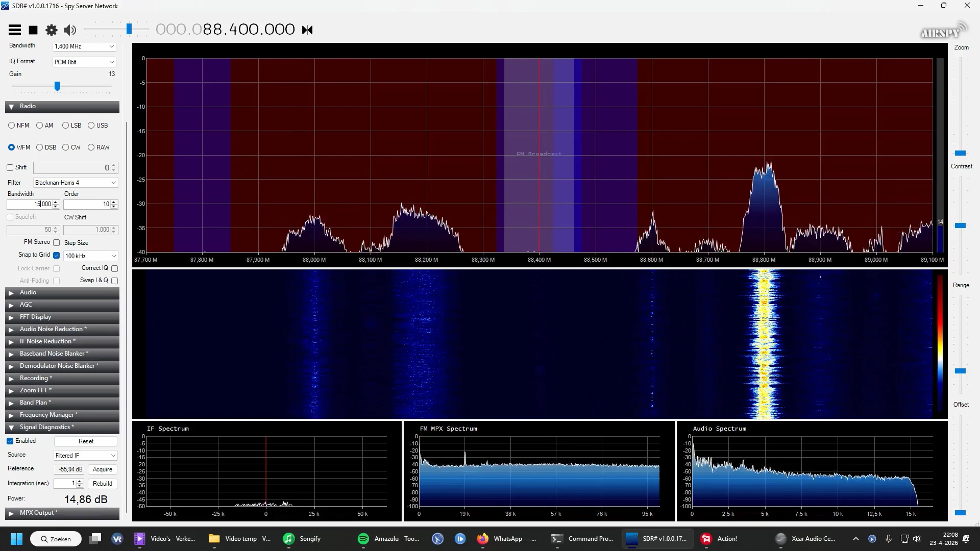This screenshot has width=980, height=551.
Task: Click the Rebuild button
Action: pyautogui.click(x=103, y=484)
